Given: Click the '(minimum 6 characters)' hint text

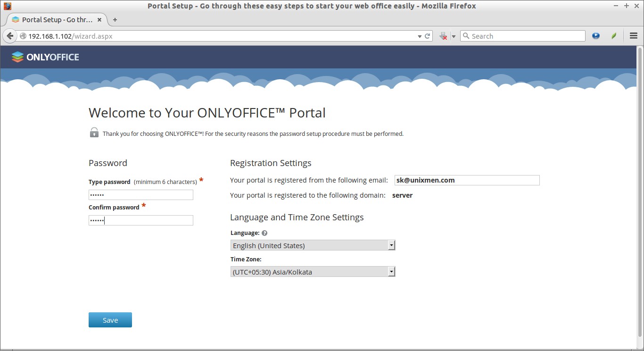Looking at the screenshot, I should point(165,182).
